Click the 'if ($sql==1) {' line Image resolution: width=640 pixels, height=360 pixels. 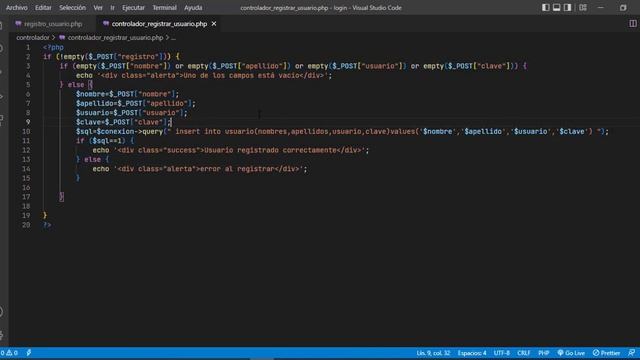(x=104, y=141)
